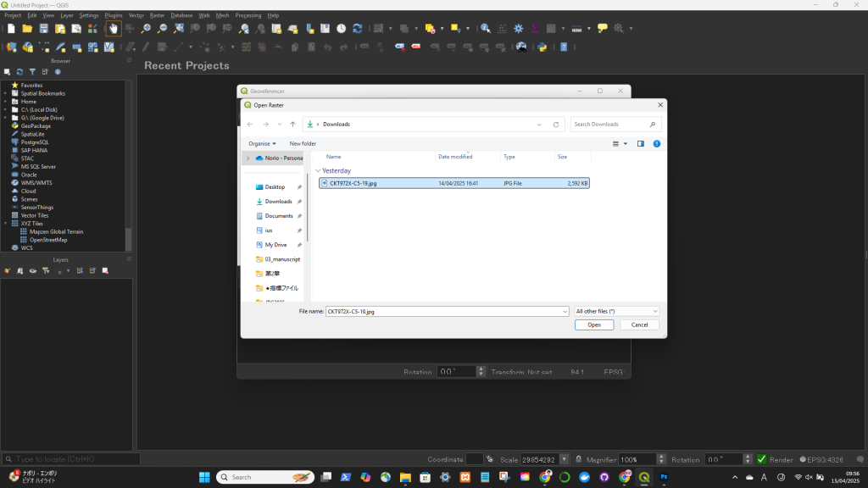
Task: Click the Cancel button
Action: 639,324
